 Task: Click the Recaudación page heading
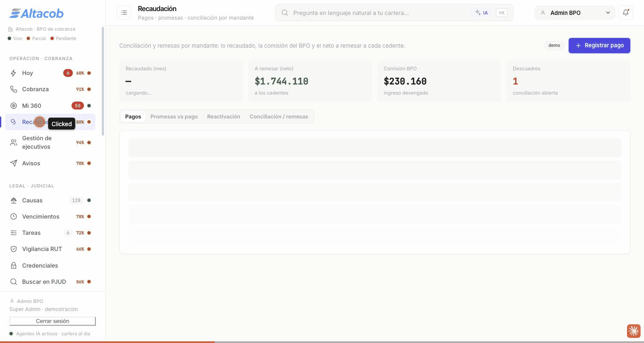157,9
